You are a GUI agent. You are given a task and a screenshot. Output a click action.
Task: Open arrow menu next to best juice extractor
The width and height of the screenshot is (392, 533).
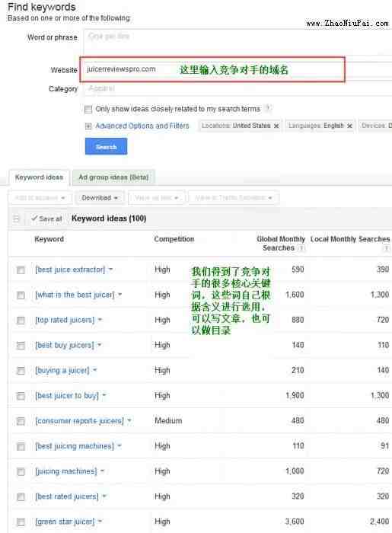(110, 270)
